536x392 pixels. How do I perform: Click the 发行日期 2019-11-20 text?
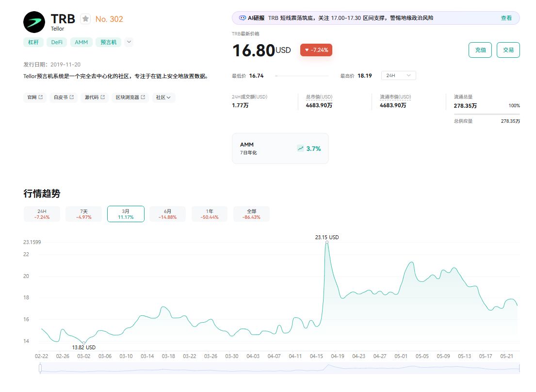[52, 65]
